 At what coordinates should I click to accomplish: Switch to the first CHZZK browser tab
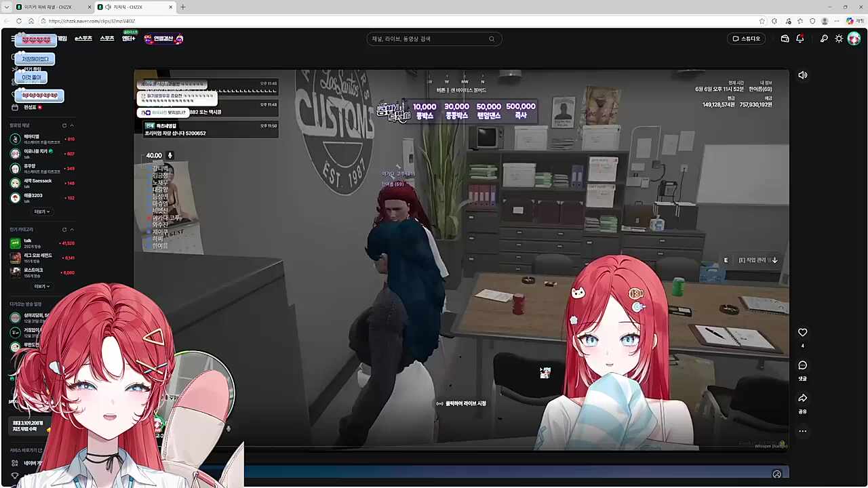point(47,7)
